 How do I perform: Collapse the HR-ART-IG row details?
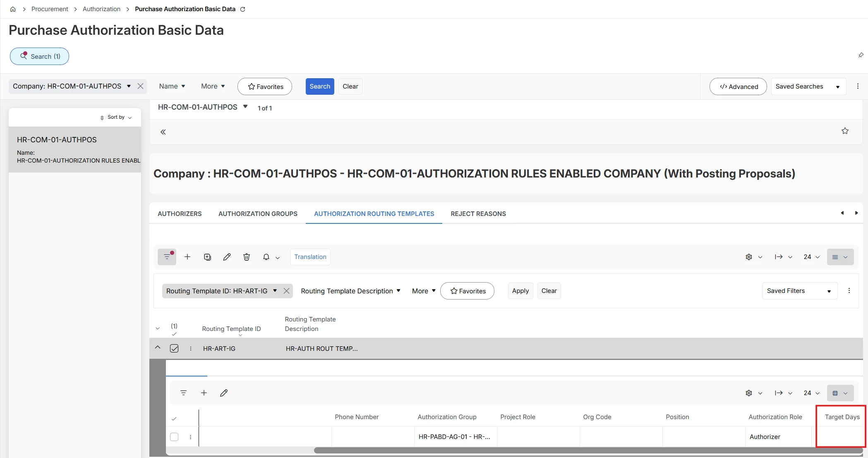pyautogui.click(x=158, y=348)
